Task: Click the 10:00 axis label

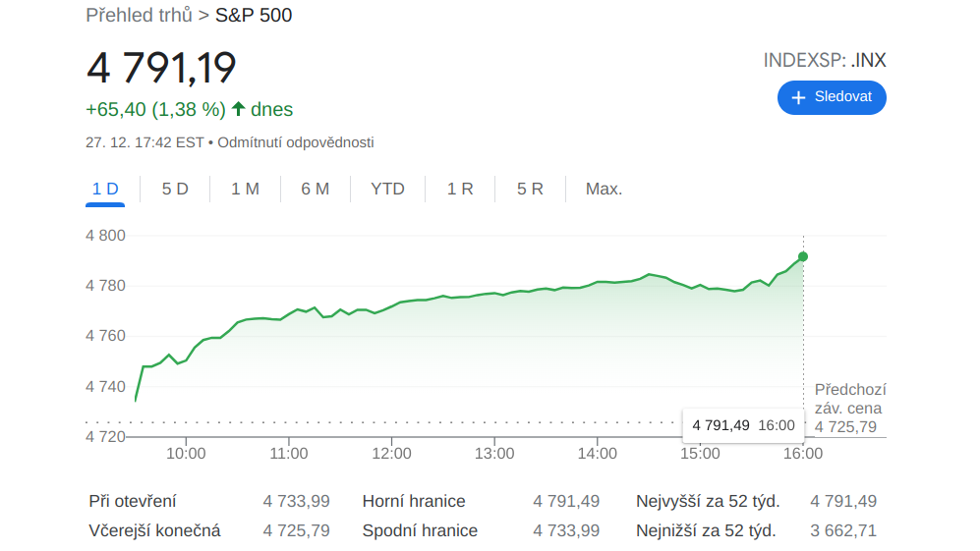Action: coord(186,454)
